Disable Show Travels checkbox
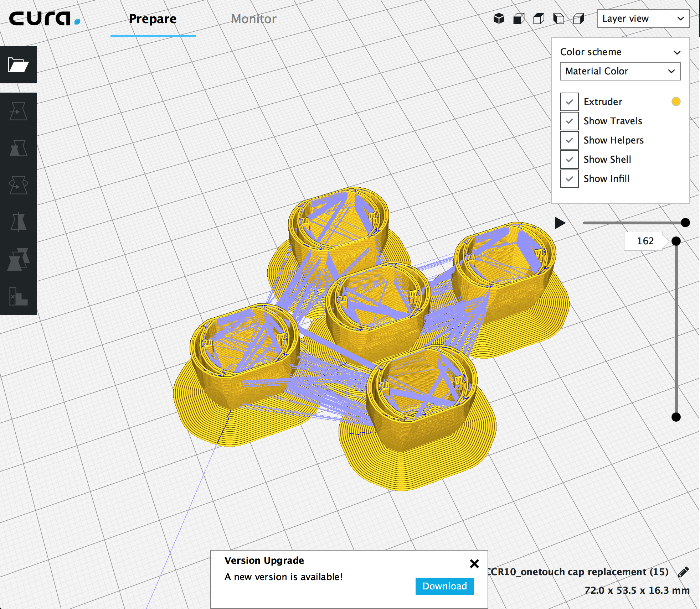This screenshot has width=700, height=609. click(x=569, y=121)
